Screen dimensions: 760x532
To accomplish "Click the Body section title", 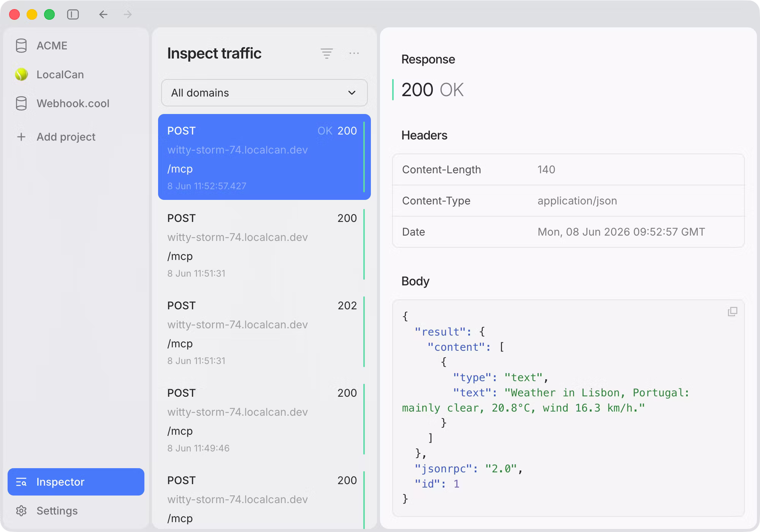I will click(x=415, y=281).
